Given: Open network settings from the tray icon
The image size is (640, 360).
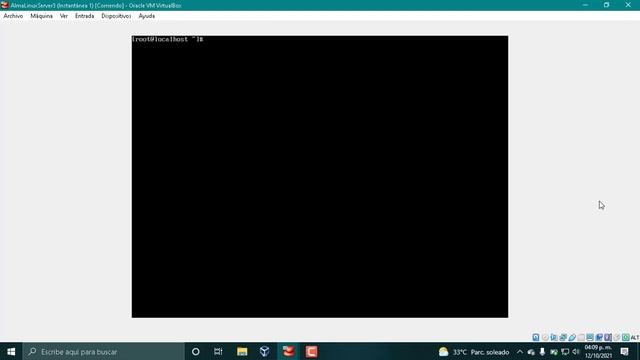Looking at the screenshot, I should coord(565,352).
